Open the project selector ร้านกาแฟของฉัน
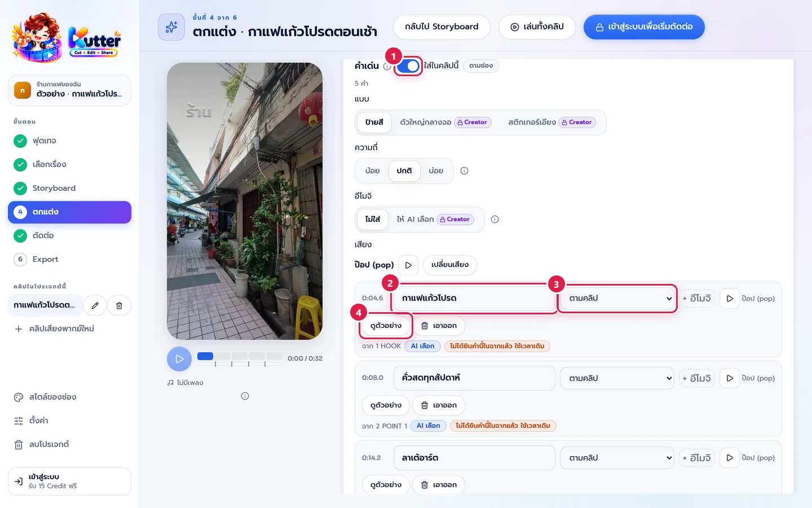Image resolution: width=812 pixels, height=508 pixels. [x=69, y=90]
